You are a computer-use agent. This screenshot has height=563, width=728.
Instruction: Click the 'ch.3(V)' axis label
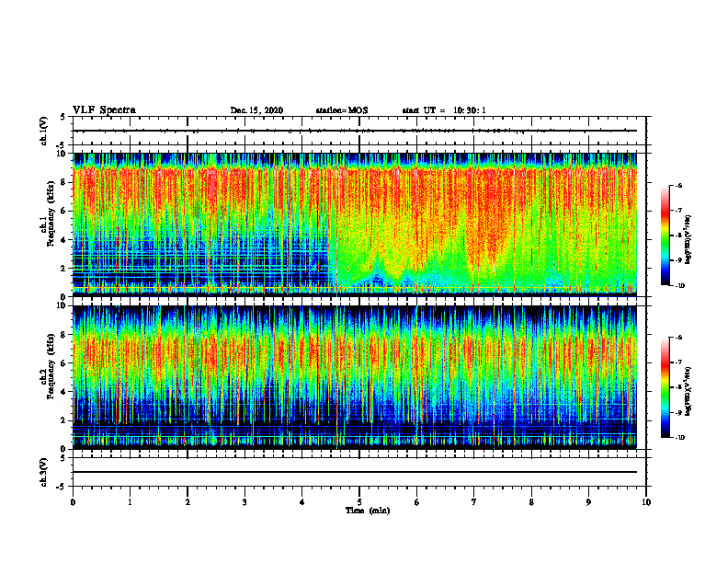(x=43, y=472)
